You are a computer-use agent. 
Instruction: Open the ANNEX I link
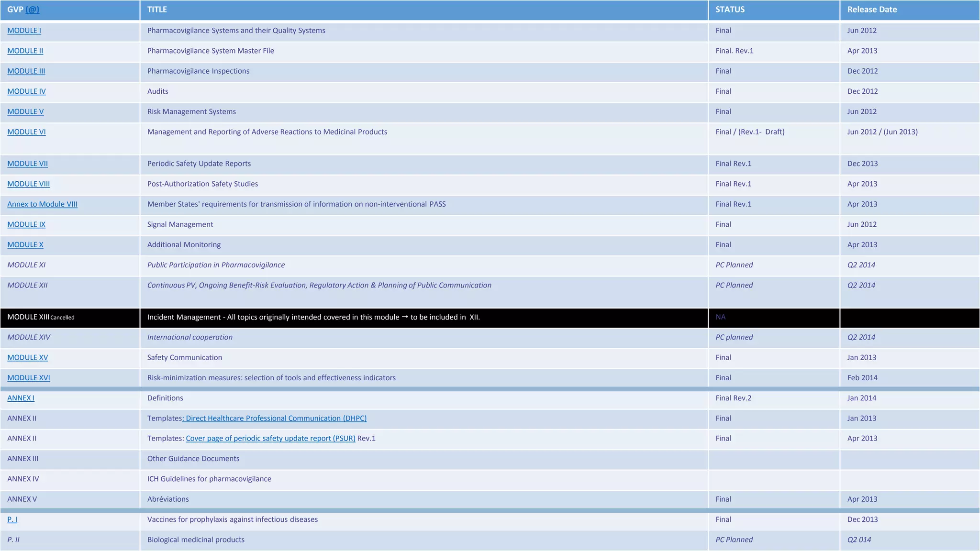point(21,398)
